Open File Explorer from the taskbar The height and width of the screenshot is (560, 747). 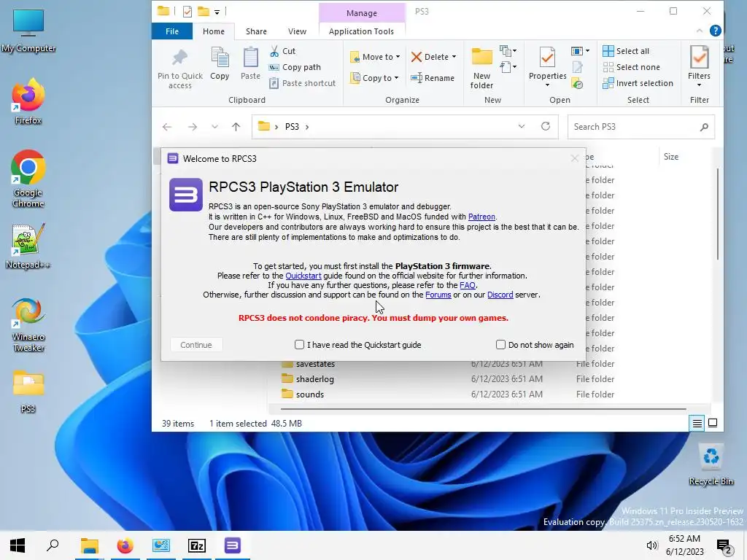point(89,545)
